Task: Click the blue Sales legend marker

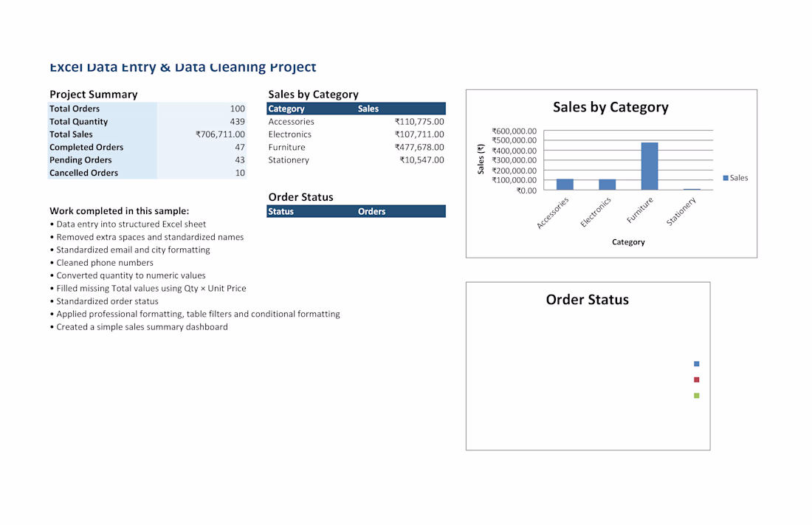Action: pos(726,178)
